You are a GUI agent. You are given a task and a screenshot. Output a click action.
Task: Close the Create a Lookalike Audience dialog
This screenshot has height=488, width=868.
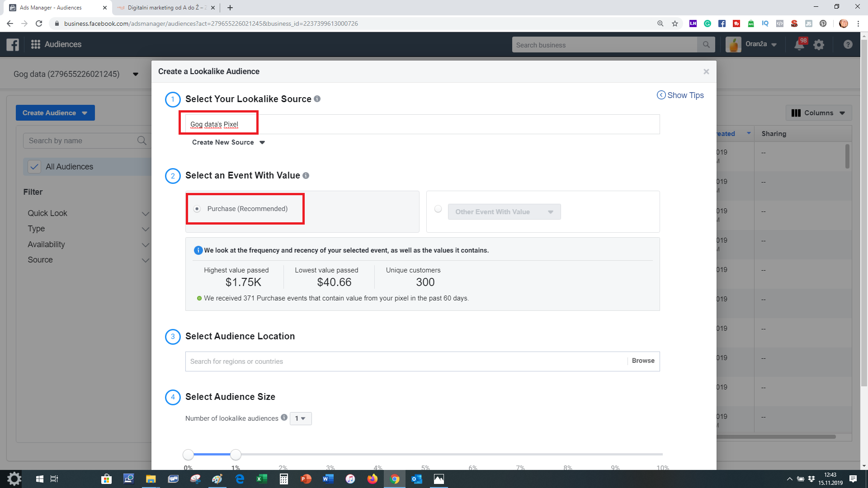706,71
